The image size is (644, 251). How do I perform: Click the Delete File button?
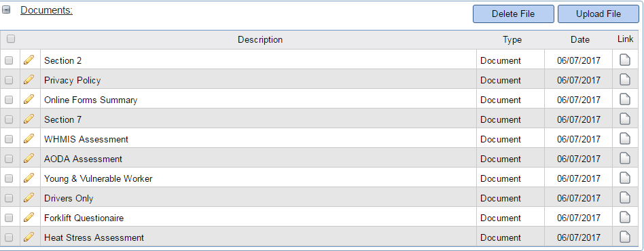point(514,14)
